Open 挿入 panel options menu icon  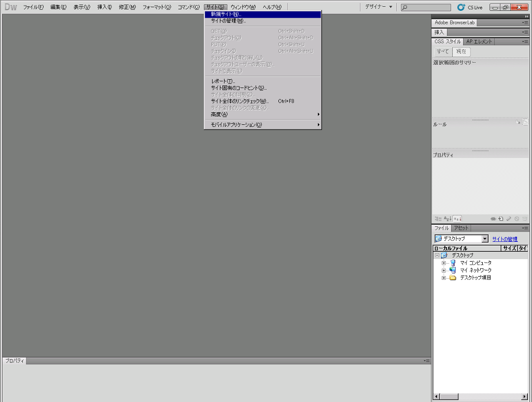(525, 32)
